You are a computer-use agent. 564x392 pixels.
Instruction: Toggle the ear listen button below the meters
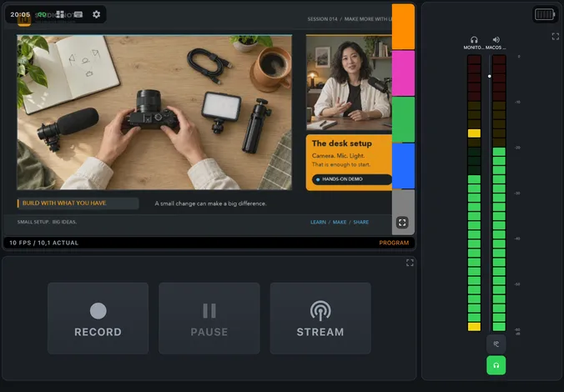point(496,344)
